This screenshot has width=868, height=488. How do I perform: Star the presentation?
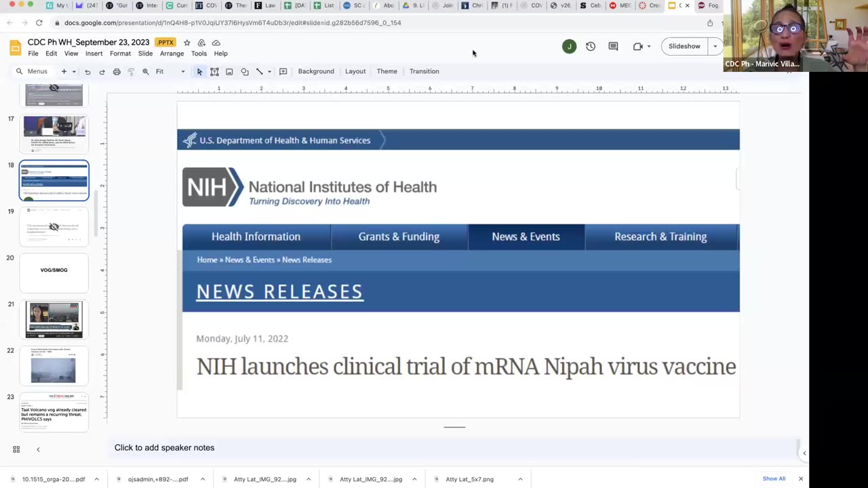187,43
